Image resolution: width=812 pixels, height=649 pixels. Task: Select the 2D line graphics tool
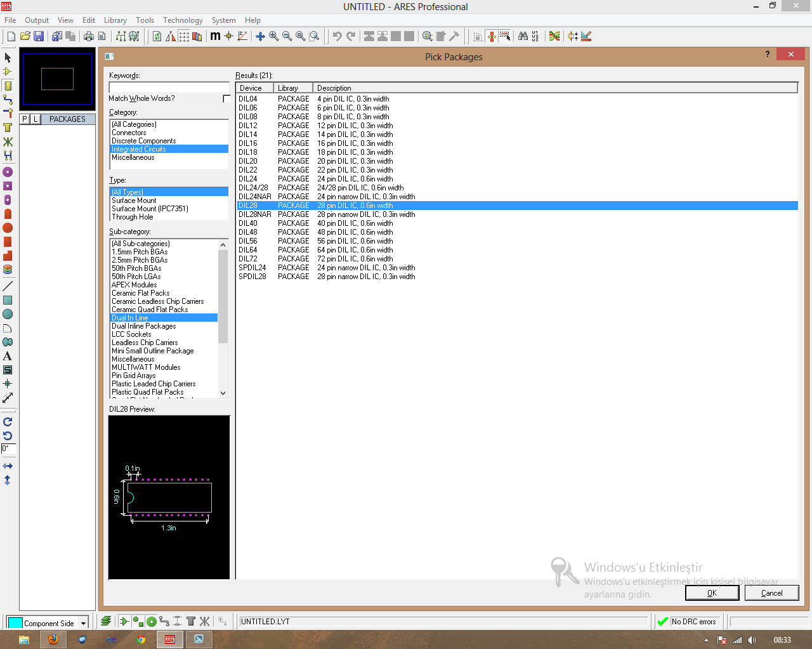coord(8,286)
